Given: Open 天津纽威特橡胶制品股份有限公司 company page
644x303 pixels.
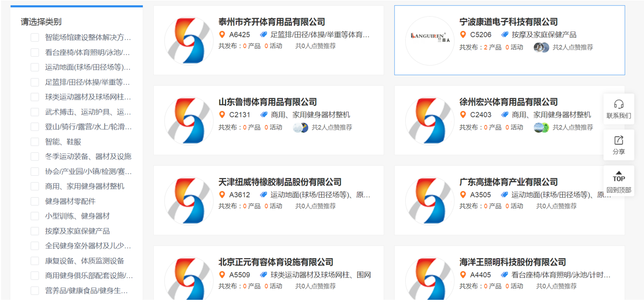Looking at the screenshot, I should pos(280,182).
